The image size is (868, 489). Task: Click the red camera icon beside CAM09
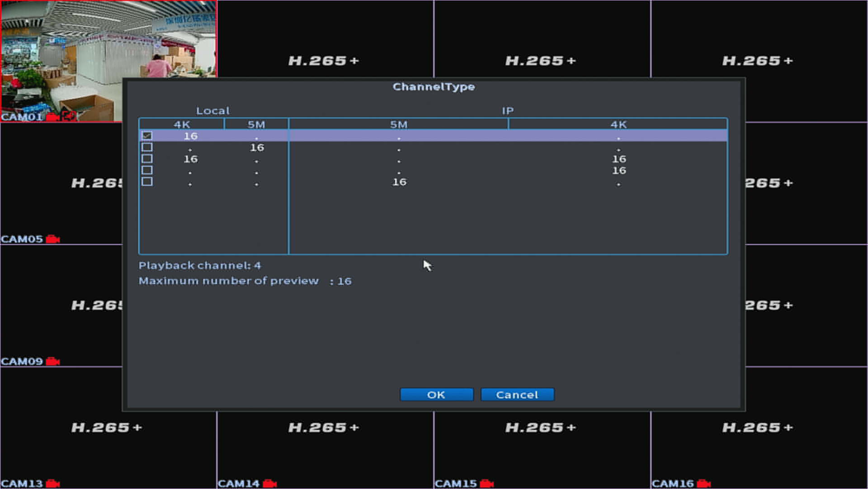pyautogui.click(x=53, y=361)
